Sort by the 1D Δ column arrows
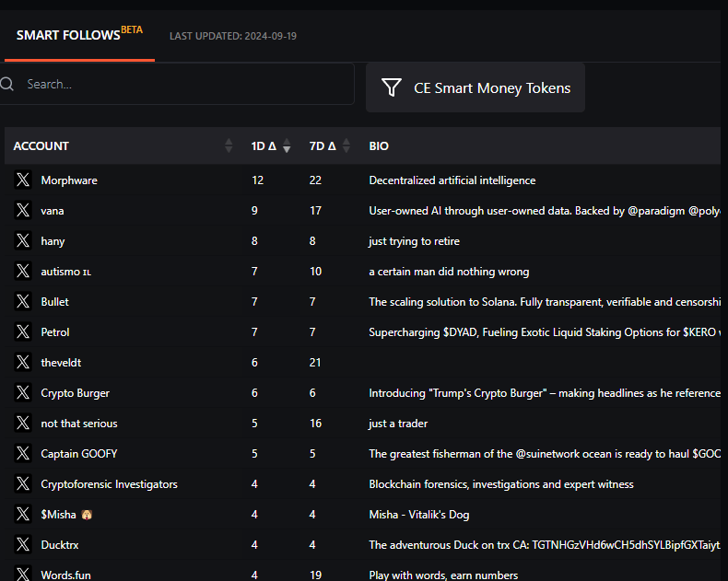728x581 pixels. (287, 145)
